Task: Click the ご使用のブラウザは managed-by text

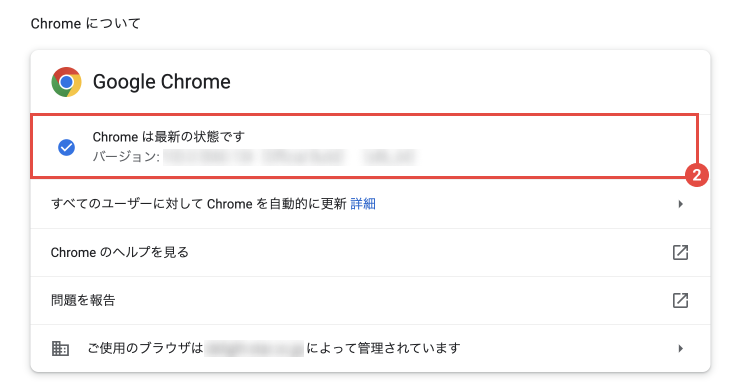Action: 145,348
